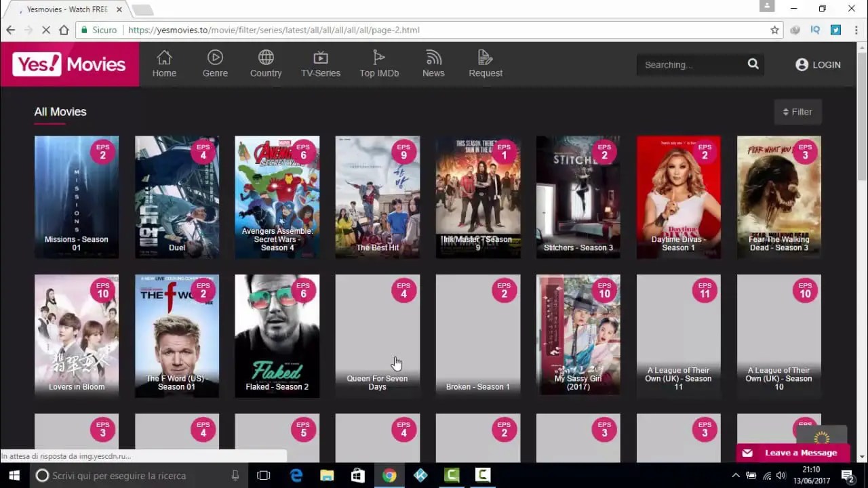Open Ink Master - Season 9 poster
The width and height of the screenshot is (868, 488).
click(478, 197)
